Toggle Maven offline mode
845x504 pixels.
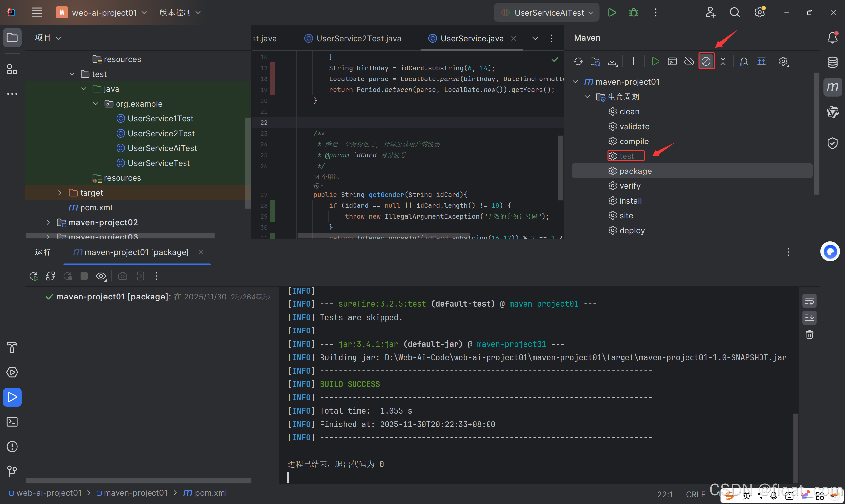tap(689, 61)
